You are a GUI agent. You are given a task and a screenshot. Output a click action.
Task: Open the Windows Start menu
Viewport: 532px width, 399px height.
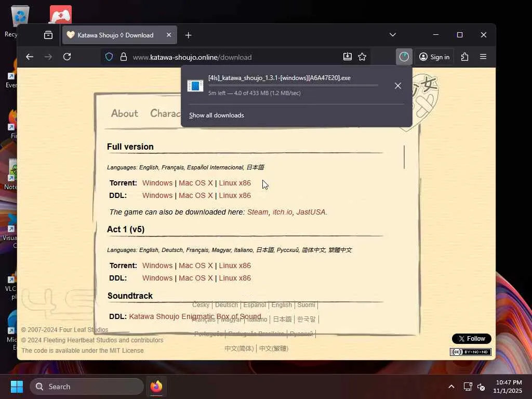pos(17,387)
